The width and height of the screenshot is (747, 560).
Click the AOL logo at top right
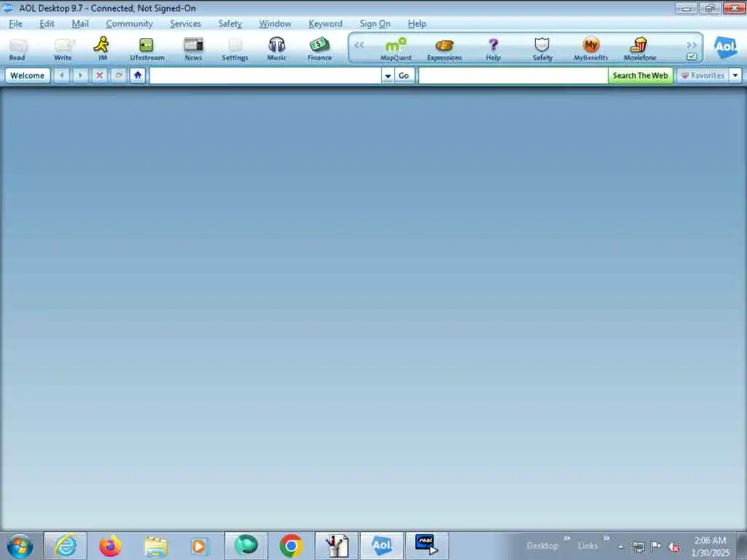pyautogui.click(x=725, y=47)
